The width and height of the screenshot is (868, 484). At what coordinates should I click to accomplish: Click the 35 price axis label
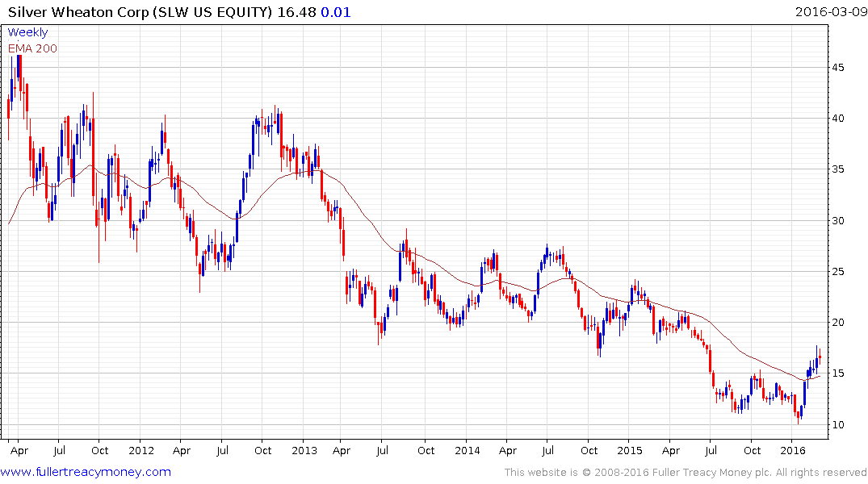837,169
